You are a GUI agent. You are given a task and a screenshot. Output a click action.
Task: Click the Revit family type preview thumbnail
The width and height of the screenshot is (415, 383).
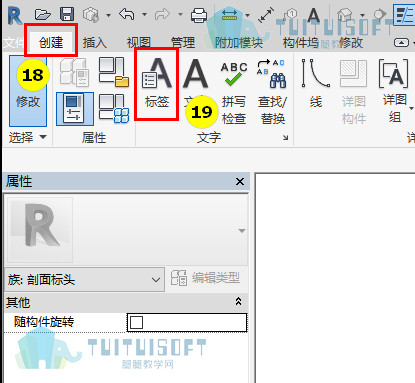(40, 229)
